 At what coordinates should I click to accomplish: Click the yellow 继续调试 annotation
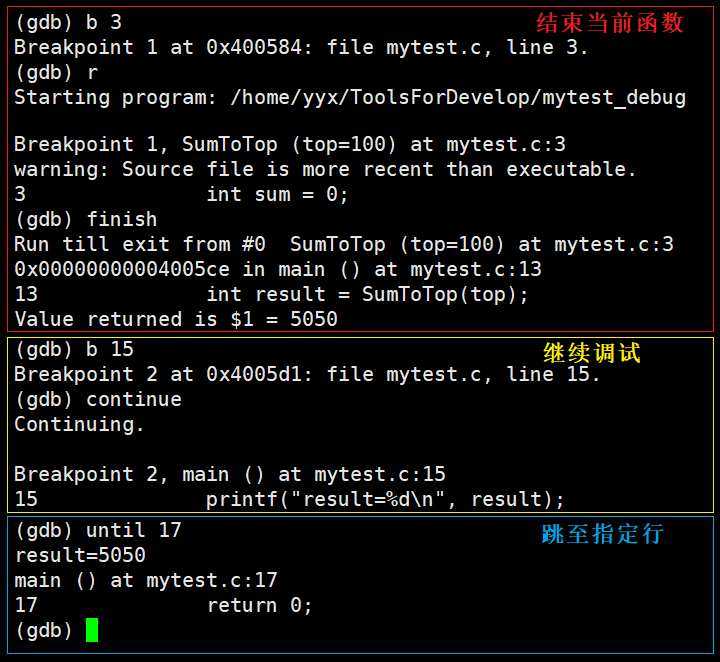click(591, 353)
